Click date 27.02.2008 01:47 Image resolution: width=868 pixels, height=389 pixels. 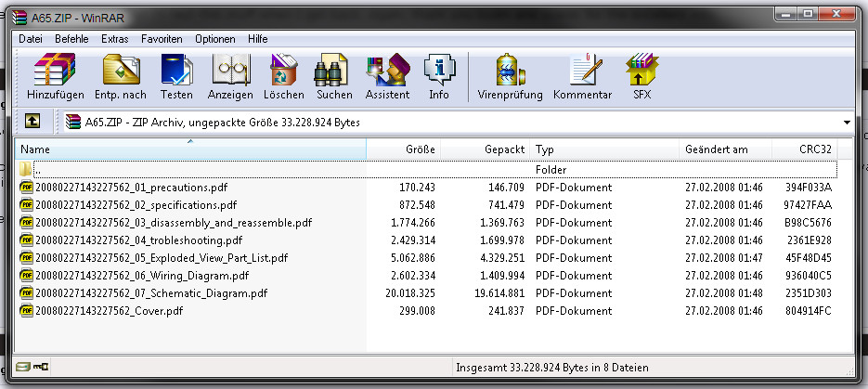point(724,258)
